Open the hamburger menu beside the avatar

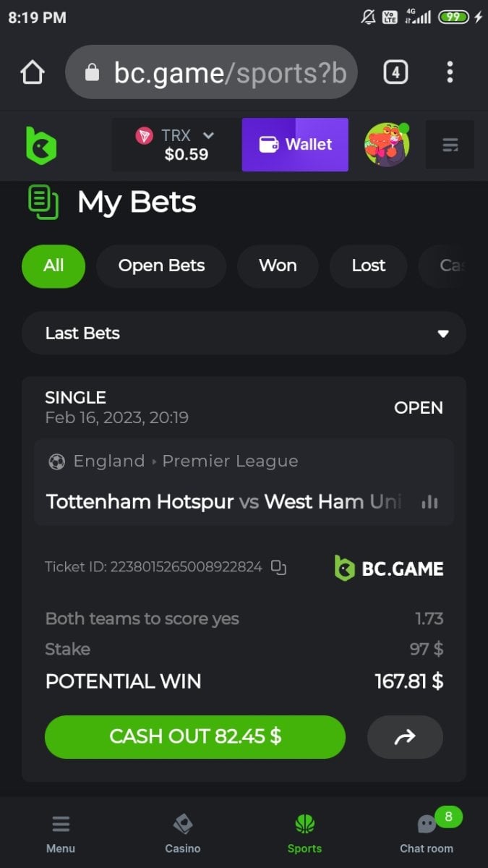click(x=450, y=145)
